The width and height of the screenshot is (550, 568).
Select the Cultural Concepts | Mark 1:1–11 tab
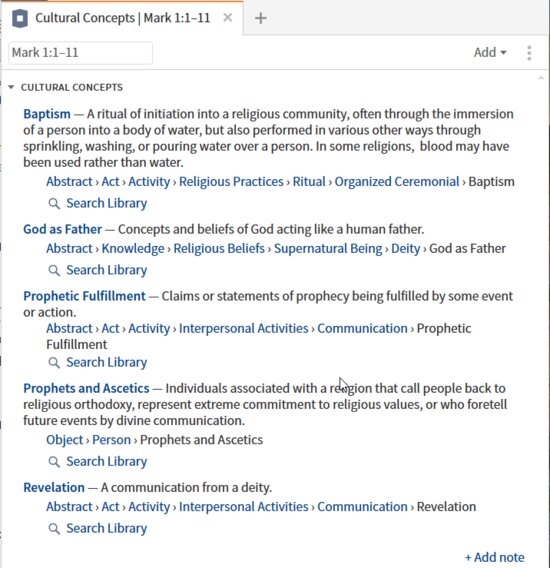pos(122,18)
